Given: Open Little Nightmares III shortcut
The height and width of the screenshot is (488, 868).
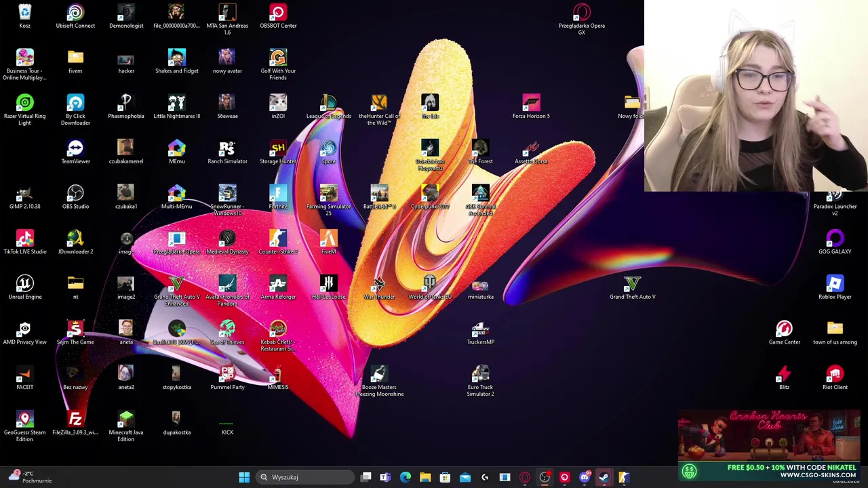Looking at the screenshot, I should click(x=177, y=107).
